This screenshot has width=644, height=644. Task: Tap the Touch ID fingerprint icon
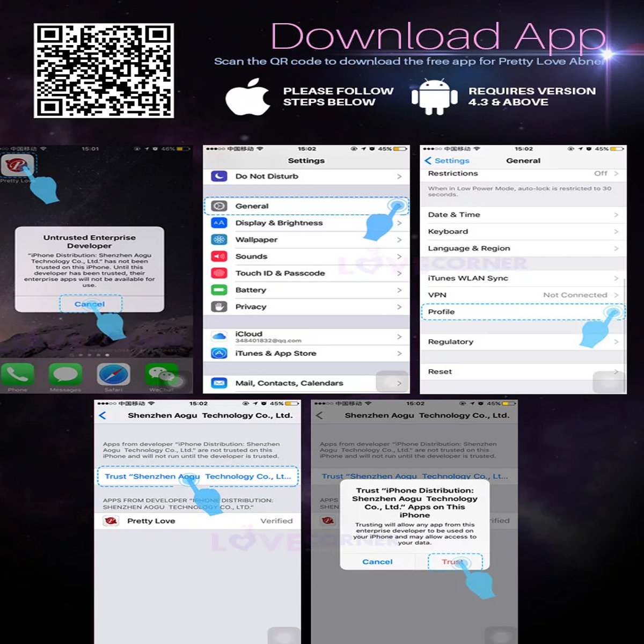click(219, 273)
